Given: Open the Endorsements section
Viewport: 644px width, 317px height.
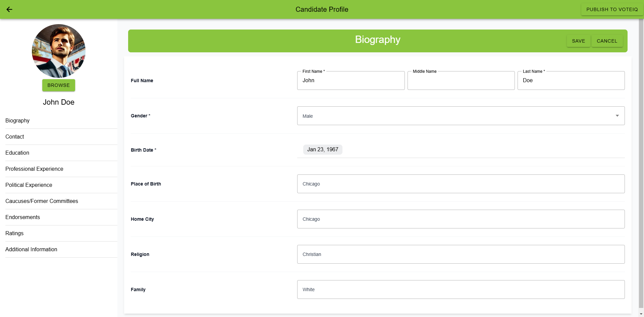Looking at the screenshot, I should (23, 217).
